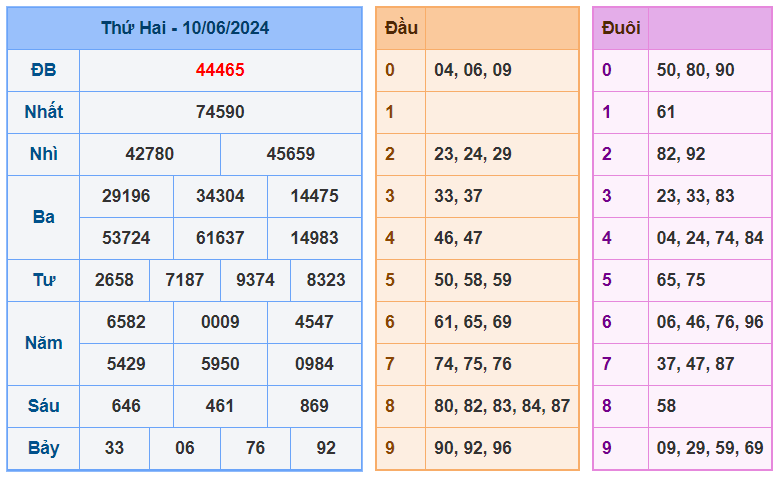Select the Bảy row number 33
Viewport: 780px width, 478px height.
114,448
